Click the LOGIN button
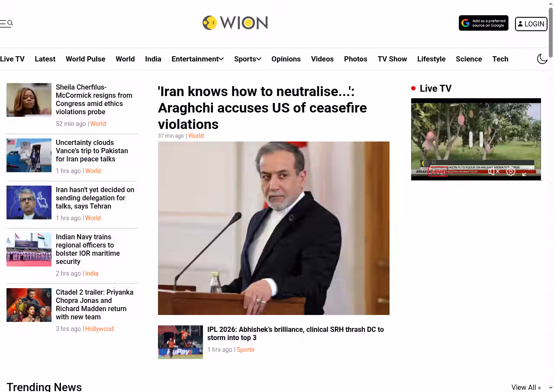Viewport: 554px width, 392px height. click(531, 24)
